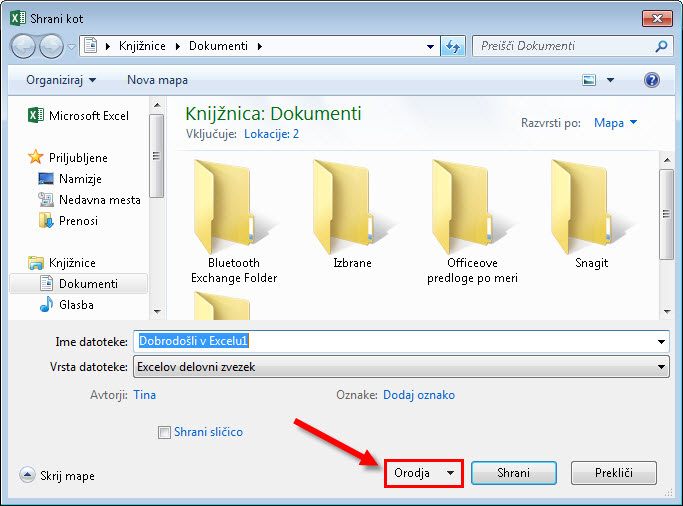683x506 pixels.
Task: Click the document icon in address bar
Action: [91, 45]
